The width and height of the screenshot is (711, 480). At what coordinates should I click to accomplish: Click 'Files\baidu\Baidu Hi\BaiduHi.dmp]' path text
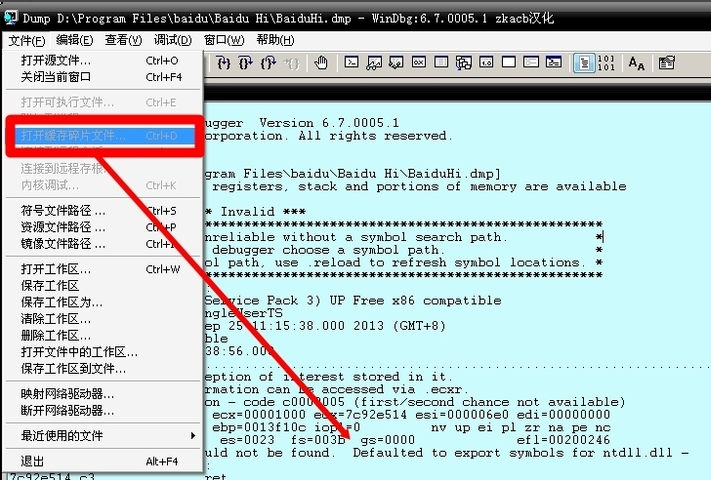(372, 174)
